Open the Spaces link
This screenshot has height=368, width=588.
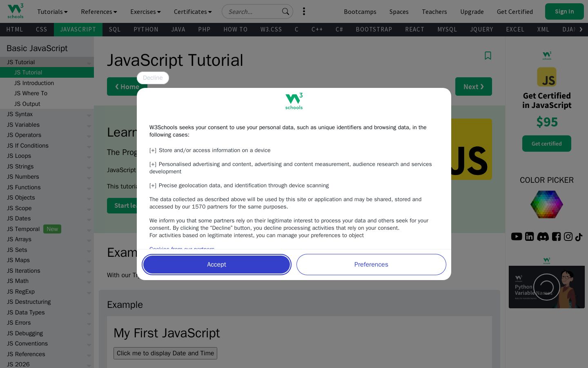(399, 11)
